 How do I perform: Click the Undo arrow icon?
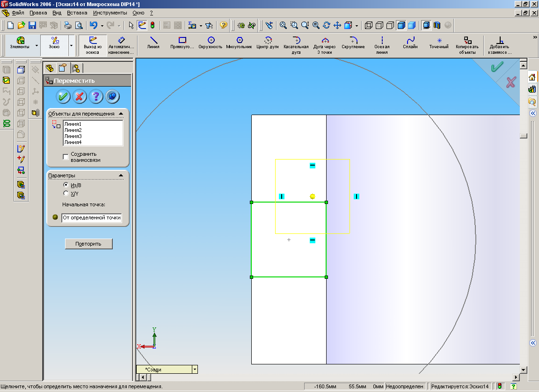93,25
